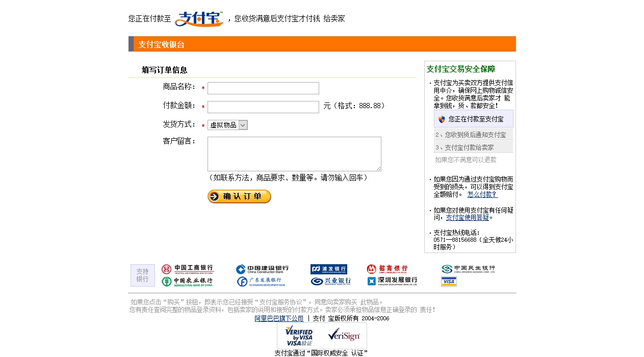
Task: Click step 2、您收到货后通知支付宝
Action: [473, 135]
